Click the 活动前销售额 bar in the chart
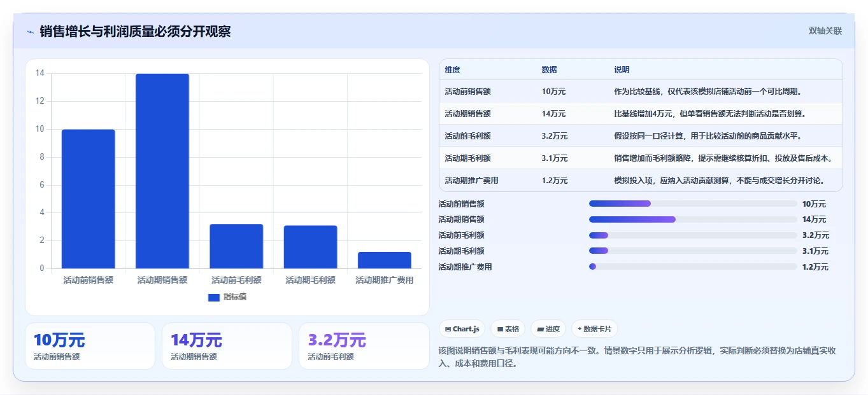This screenshot has width=868, height=395. (89, 199)
